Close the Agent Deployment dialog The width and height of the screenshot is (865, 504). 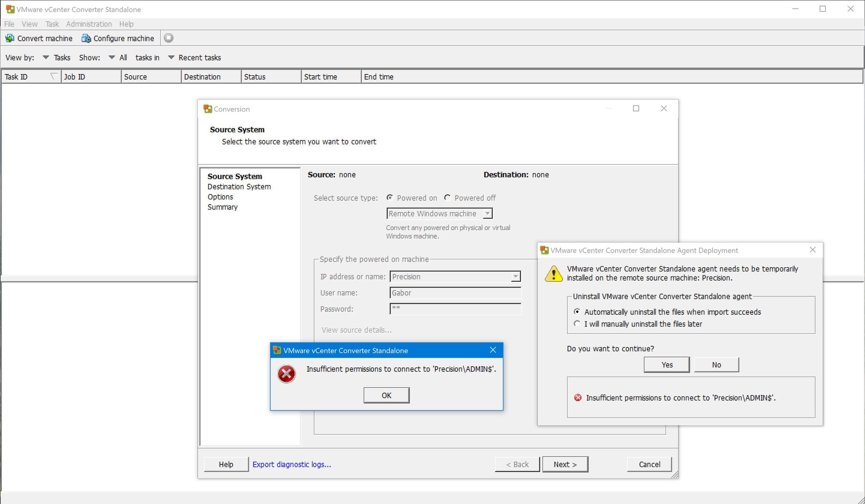click(812, 250)
